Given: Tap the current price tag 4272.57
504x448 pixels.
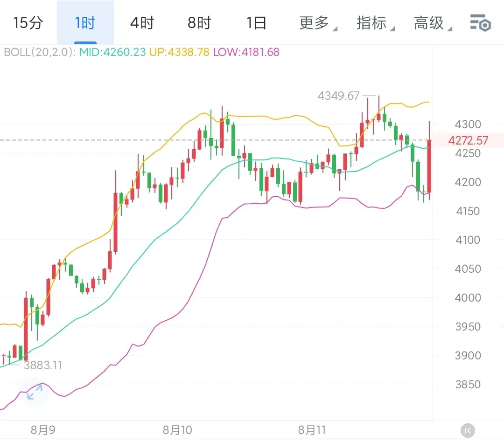Looking at the screenshot, I should click(x=468, y=140).
